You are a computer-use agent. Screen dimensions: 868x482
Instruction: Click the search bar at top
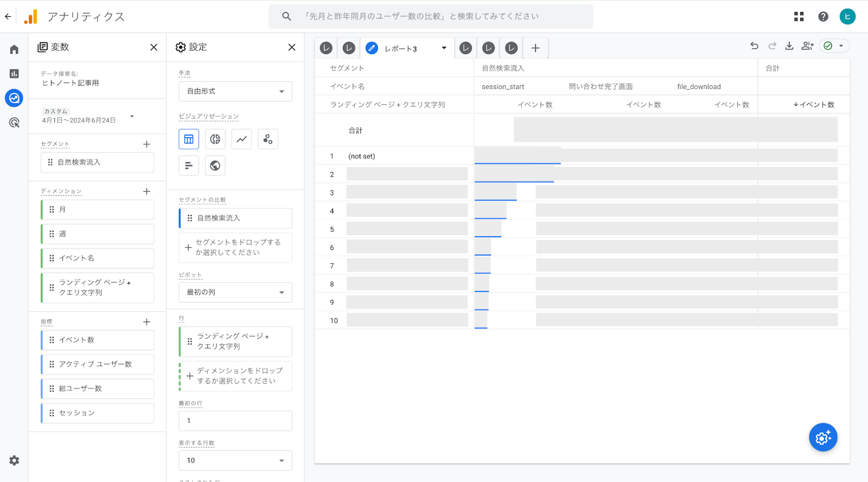[431, 16]
